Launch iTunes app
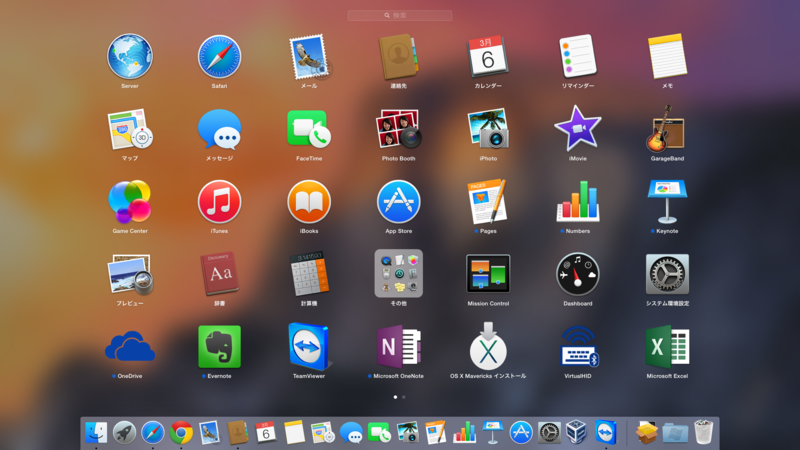 (x=219, y=202)
